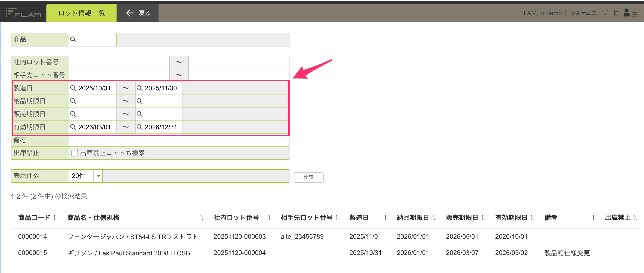644x273 pixels.
Task: Click the 相手先ロット番号 end input field
Action: [x=239, y=75]
